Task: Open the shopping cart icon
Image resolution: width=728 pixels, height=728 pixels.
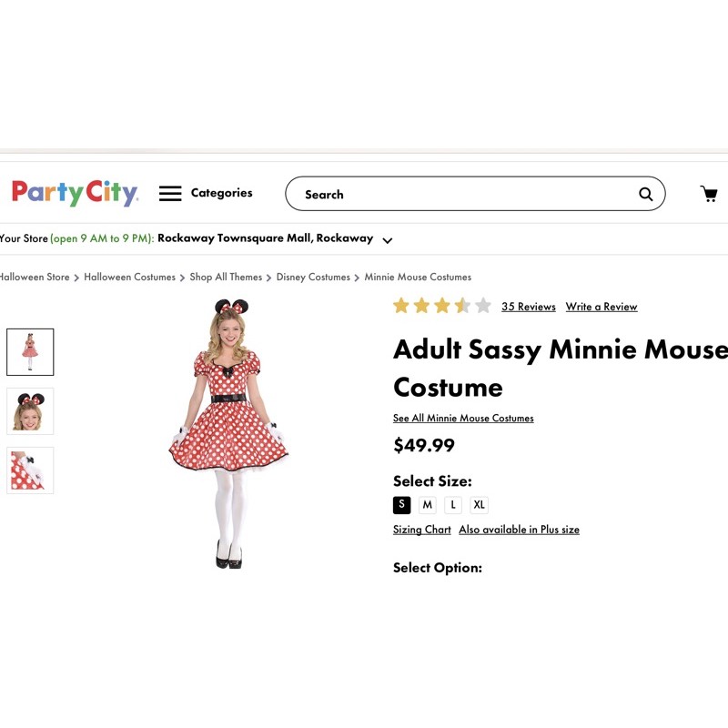Action: pos(708,194)
